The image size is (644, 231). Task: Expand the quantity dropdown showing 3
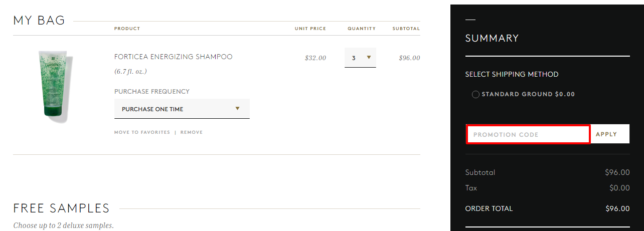360,58
